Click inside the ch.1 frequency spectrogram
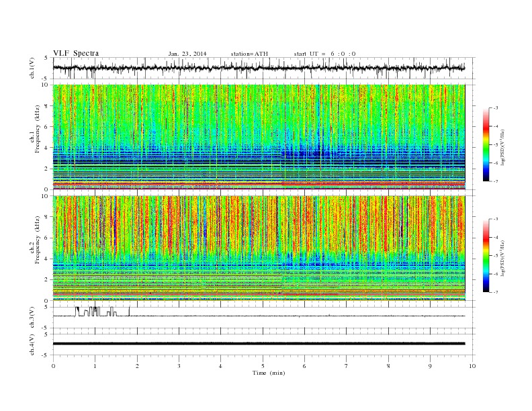Viewport: 532px width, 411px height. (x=259, y=137)
